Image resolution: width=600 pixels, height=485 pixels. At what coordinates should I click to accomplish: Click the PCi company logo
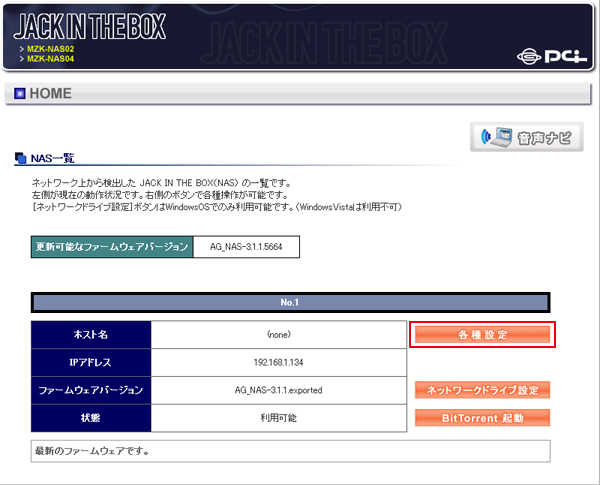coord(552,57)
